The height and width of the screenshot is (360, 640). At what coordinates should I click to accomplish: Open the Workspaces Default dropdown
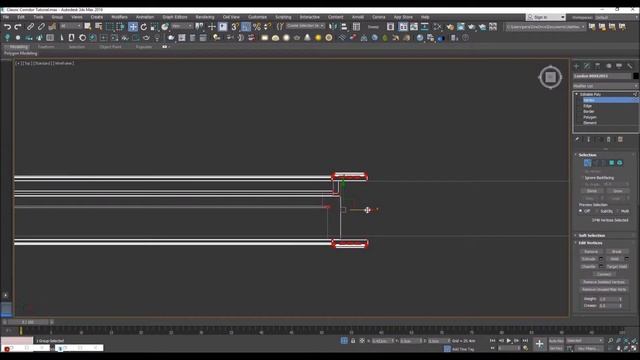616,17
